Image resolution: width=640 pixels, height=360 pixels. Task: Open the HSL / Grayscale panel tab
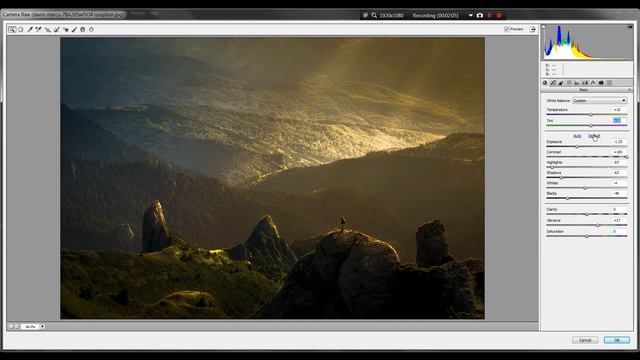click(569, 83)
